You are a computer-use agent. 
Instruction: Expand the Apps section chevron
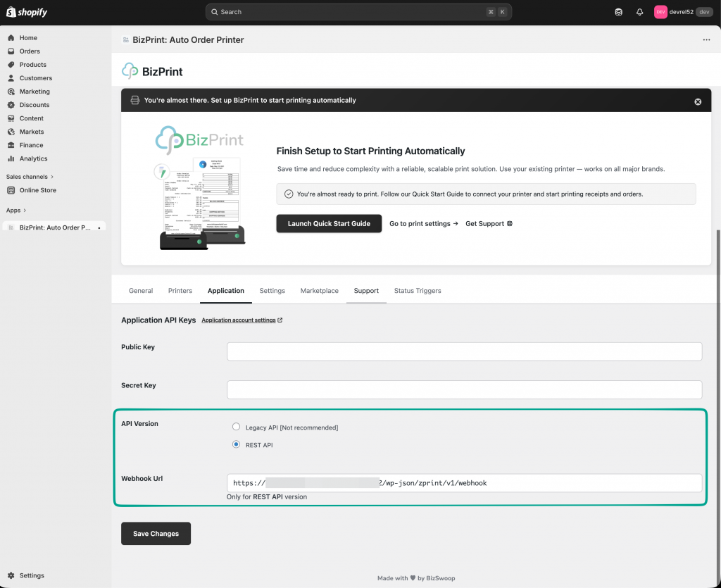pos(25,211)
